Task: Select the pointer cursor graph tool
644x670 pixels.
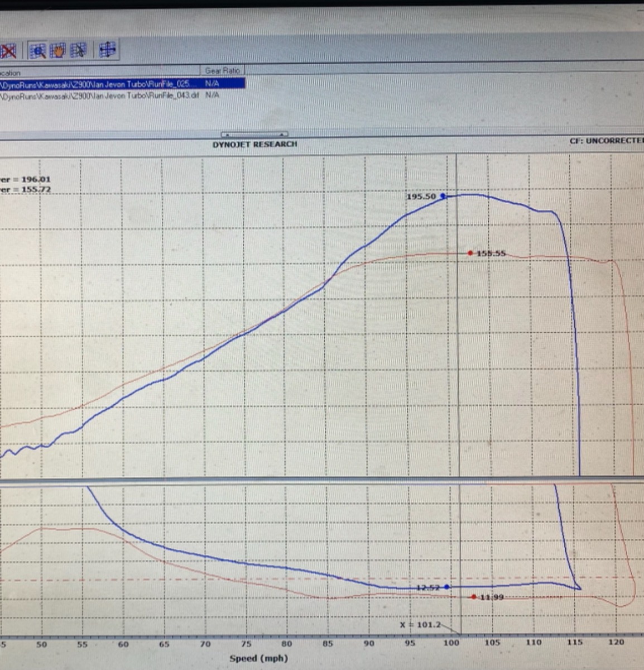Action: pyautogui.click(x=78, y=50)
